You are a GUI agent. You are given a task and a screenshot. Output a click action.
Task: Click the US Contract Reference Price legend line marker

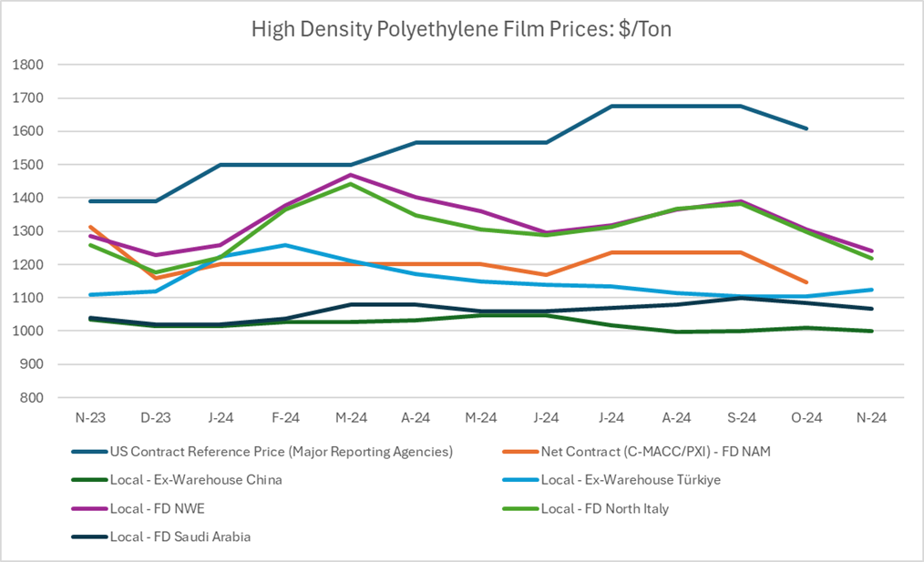point(87,452)
